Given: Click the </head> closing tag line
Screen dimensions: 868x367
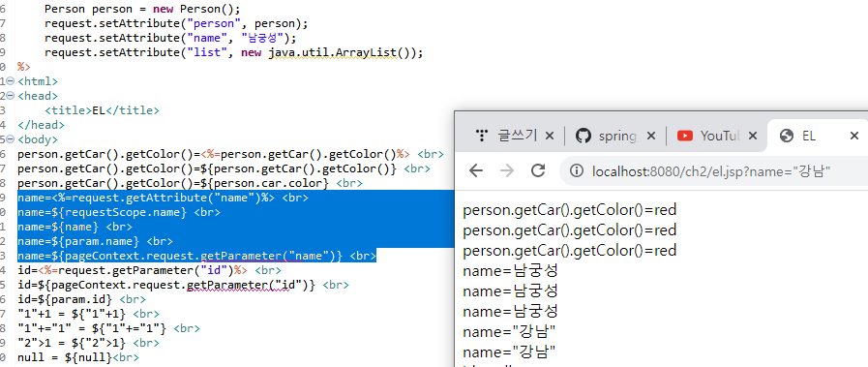Looking at the screenshot, I should point(41,125).
